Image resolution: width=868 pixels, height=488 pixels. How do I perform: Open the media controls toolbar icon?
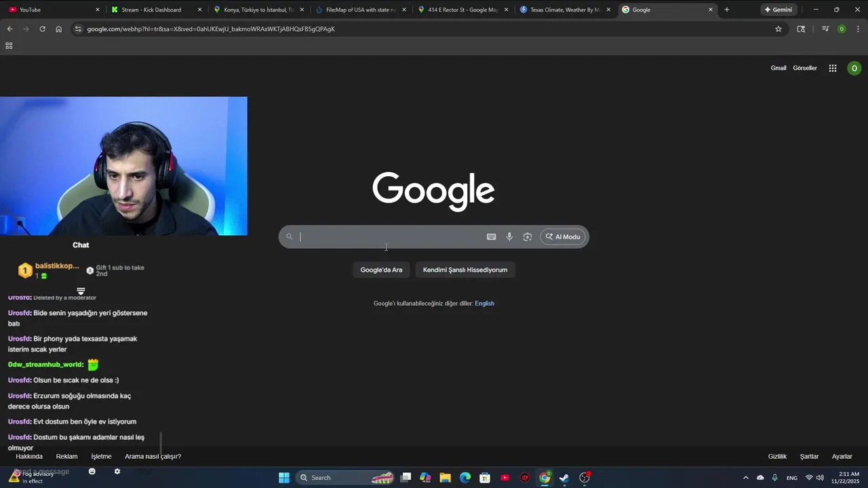click(x=825, y=29)
